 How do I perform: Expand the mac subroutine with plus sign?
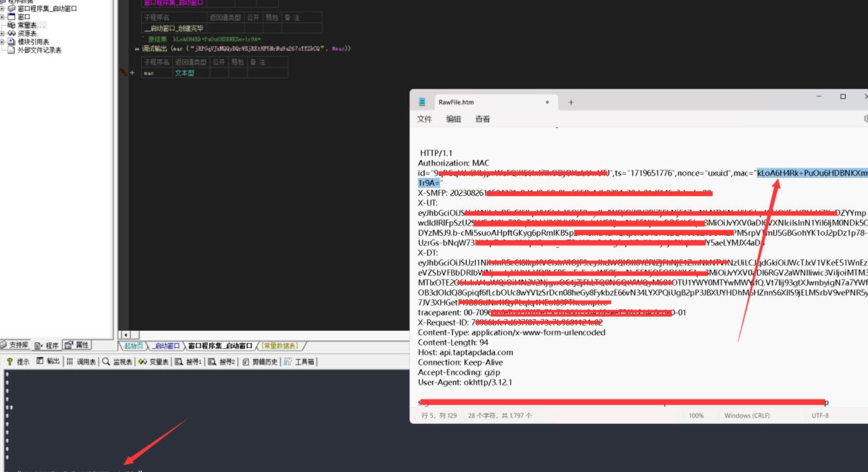pyautogui.click(x=132, y=73)
